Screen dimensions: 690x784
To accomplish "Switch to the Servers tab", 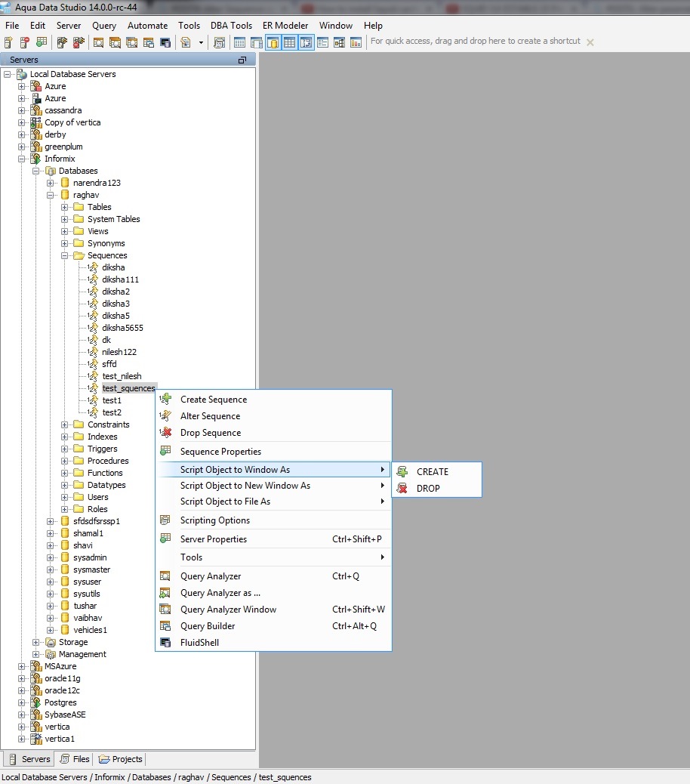I will [29, 759].
